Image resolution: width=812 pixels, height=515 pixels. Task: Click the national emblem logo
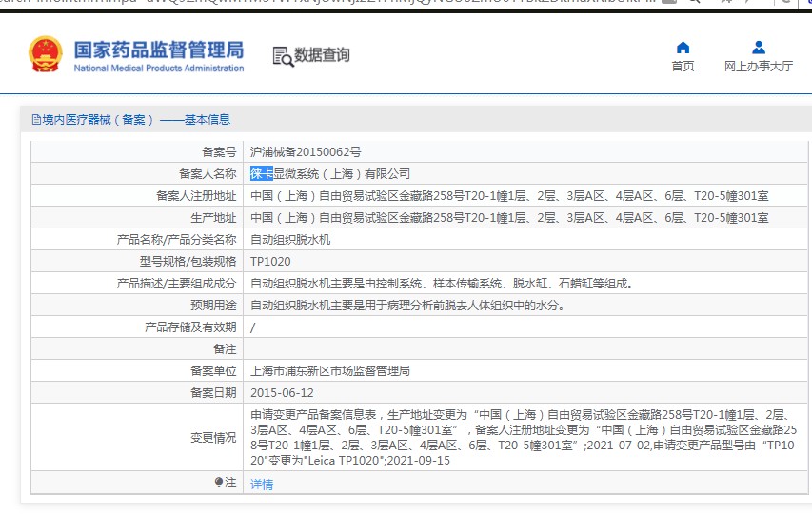(x=46, y=54)
